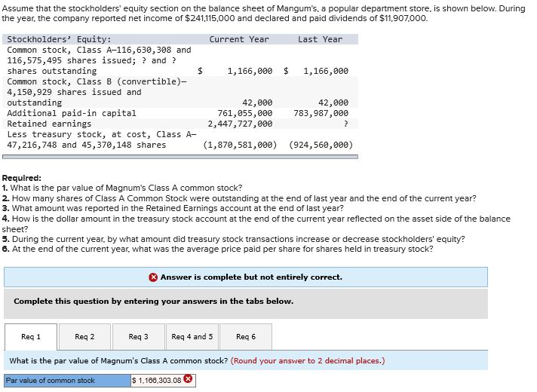Switch to the Req 2 tab
The width and height of the screenshot is (537, 392).
click(84, 336)
